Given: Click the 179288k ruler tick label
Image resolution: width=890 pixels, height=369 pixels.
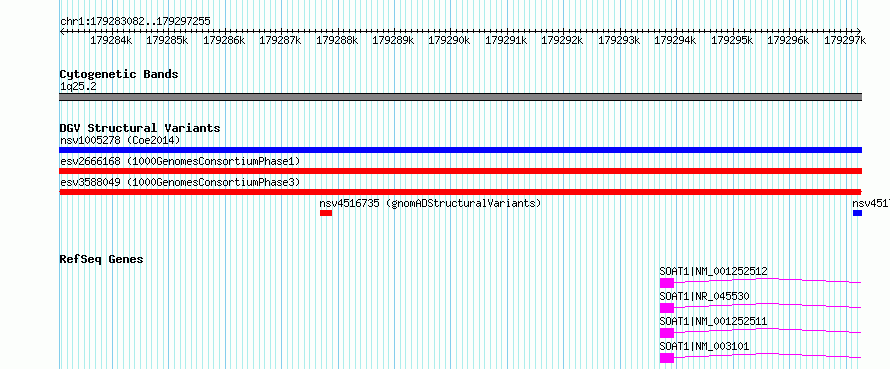Looking at the screenshot, I should coord(337,40).
